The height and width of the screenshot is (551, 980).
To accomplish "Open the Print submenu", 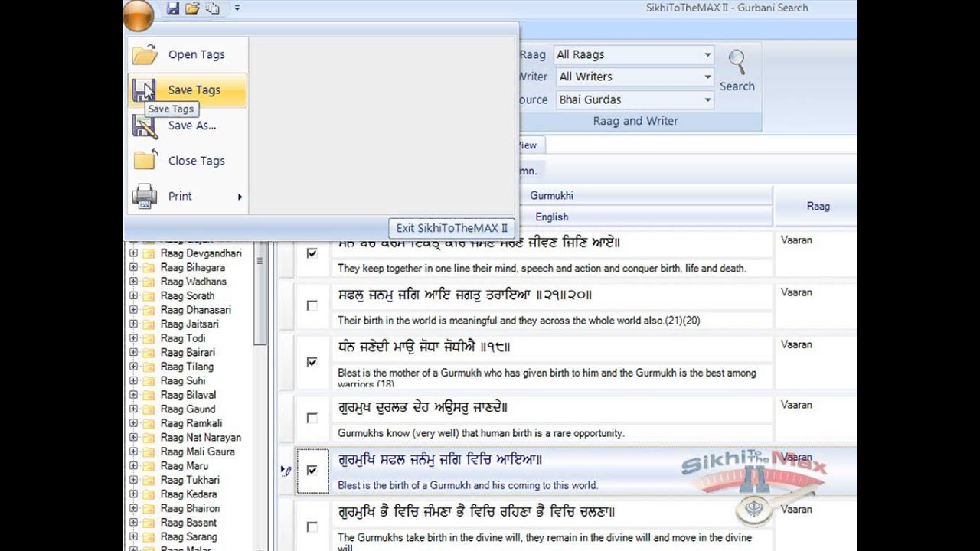I will coord(186,196).
